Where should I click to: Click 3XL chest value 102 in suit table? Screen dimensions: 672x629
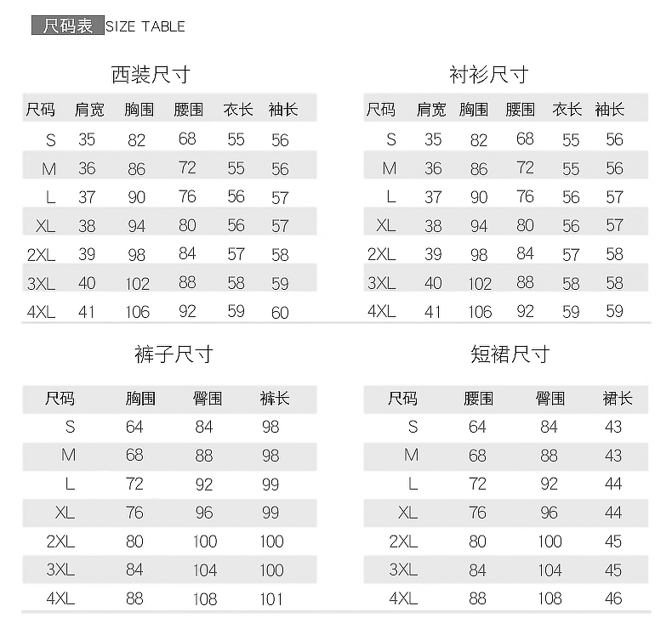(x=136, y=284)
